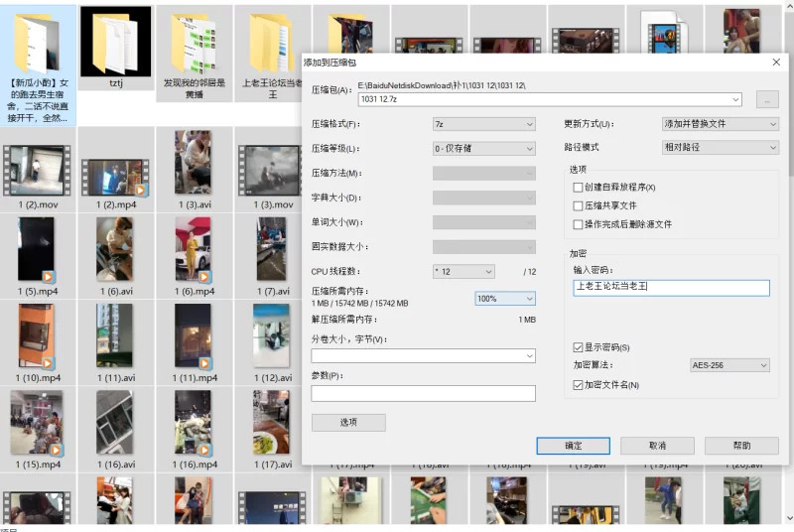This screenshot has height=532, width=794.
Task: Select the 1 (16).avi file icon
Action: pos(115,423)
